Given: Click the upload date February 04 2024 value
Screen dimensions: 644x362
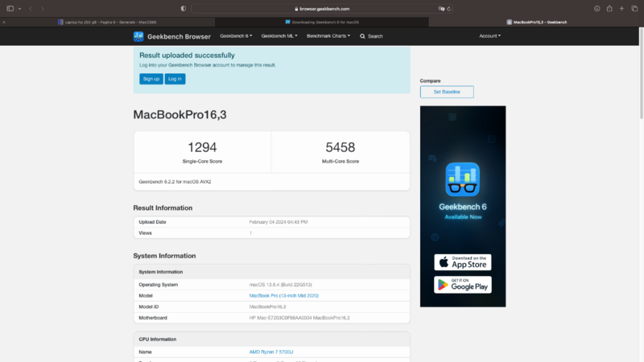Looking at the screenshot, I should click(279, 222).
